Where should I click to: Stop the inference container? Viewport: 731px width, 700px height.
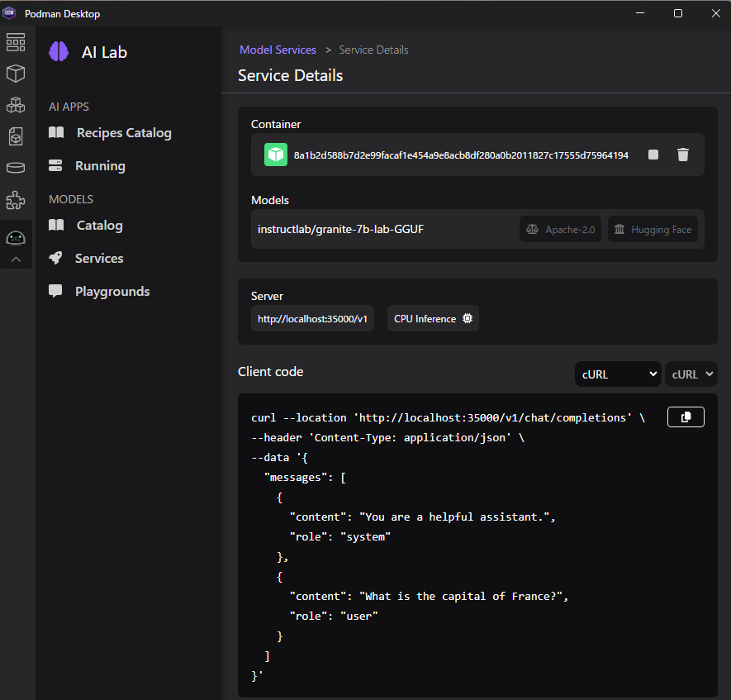pos(653,155)
